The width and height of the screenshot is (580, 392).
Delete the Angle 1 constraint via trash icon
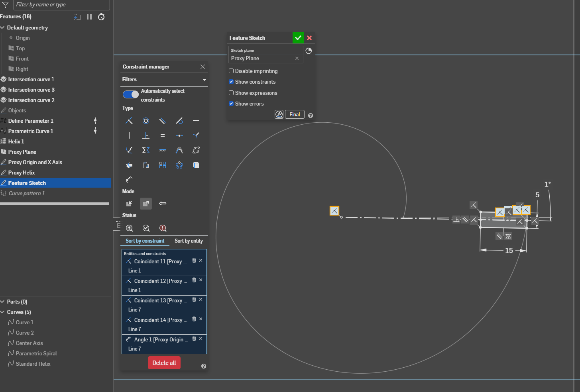coord(194,339)
